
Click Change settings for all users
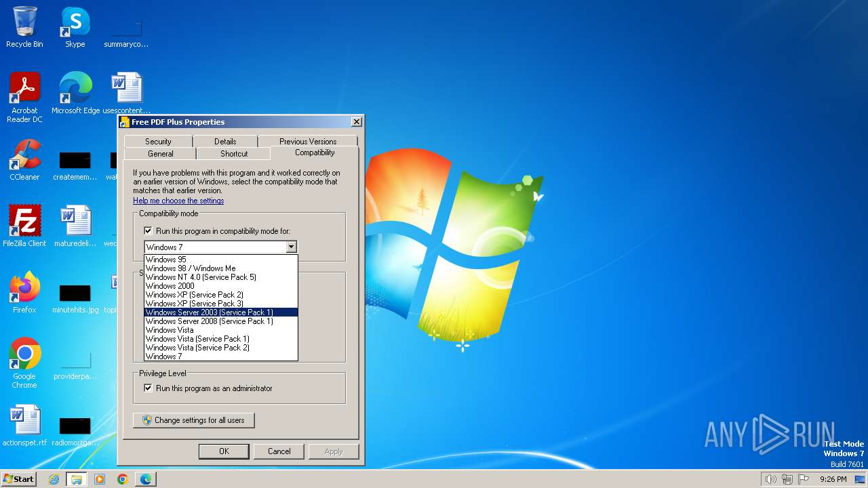click(x=194, y=420)
